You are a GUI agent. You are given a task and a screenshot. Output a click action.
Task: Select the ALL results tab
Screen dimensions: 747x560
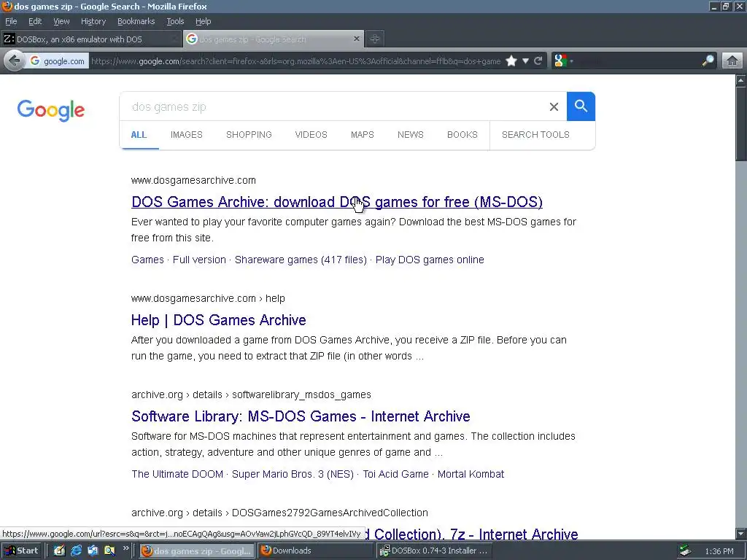point(139,135)
